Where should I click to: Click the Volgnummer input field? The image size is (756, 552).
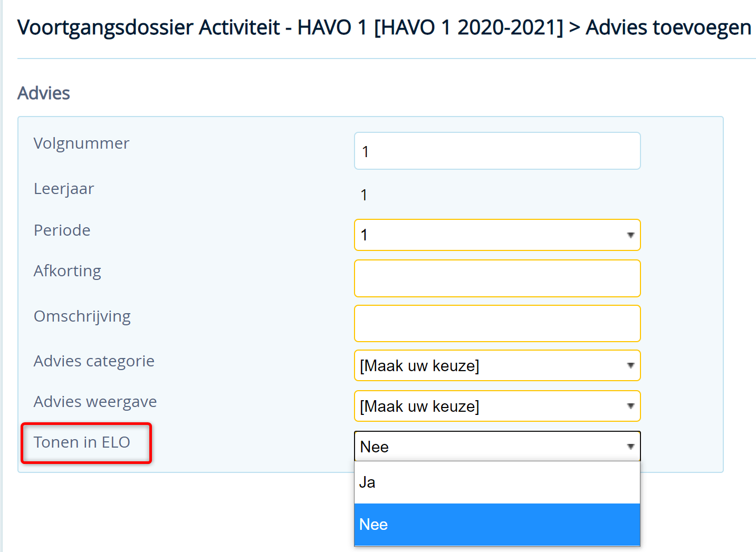497,151
